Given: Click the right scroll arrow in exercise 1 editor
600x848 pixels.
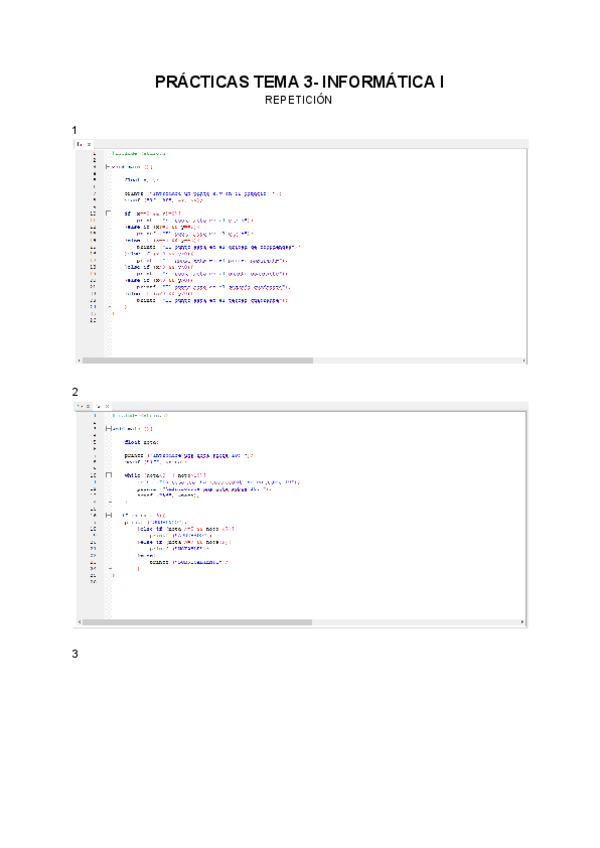Looking at the screenshot, I should [523, 360].
